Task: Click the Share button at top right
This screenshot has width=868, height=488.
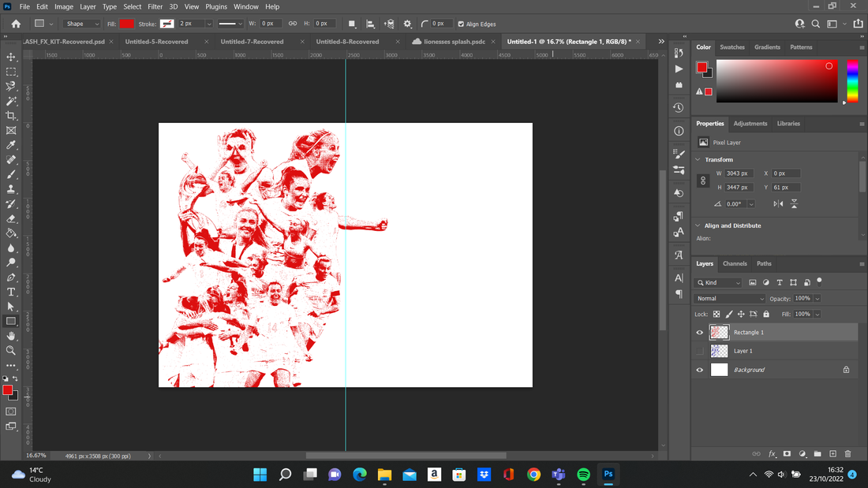Action: [x=858, y=24]
